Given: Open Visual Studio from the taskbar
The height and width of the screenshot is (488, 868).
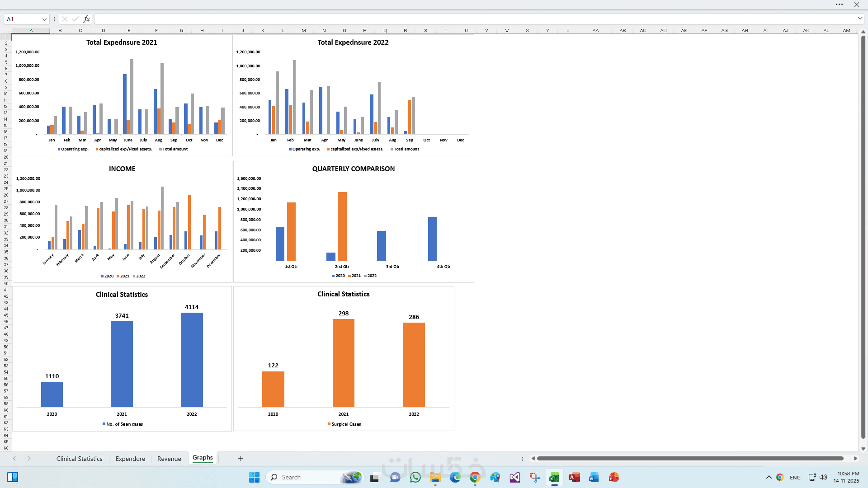Looking at the screenshot, I should [514, 477].
